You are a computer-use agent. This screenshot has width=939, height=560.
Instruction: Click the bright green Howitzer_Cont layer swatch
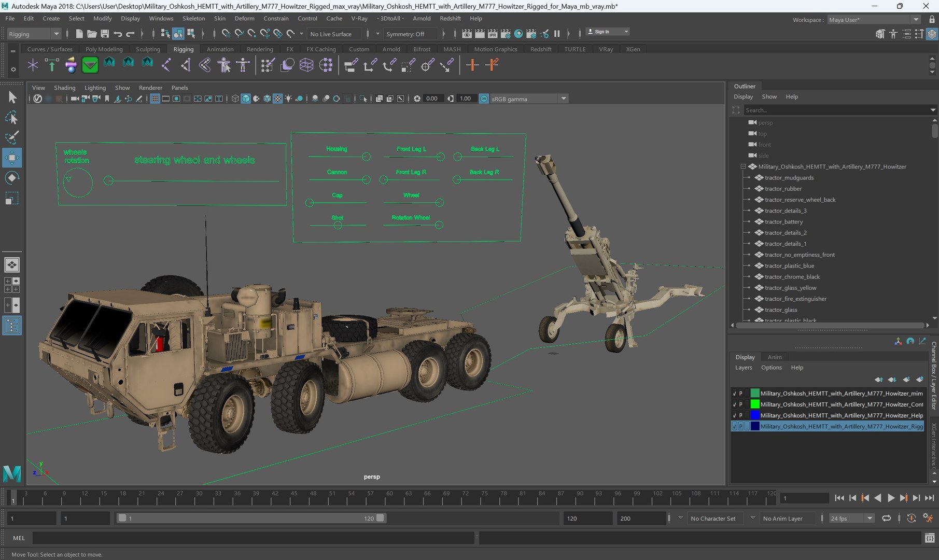point(755,404)
